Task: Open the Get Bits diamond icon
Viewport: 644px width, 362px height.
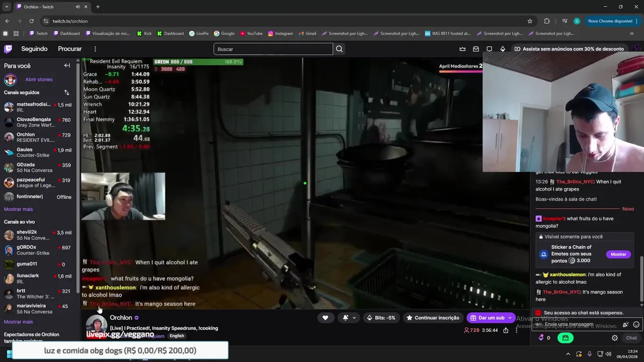Action: pos(503,49)
